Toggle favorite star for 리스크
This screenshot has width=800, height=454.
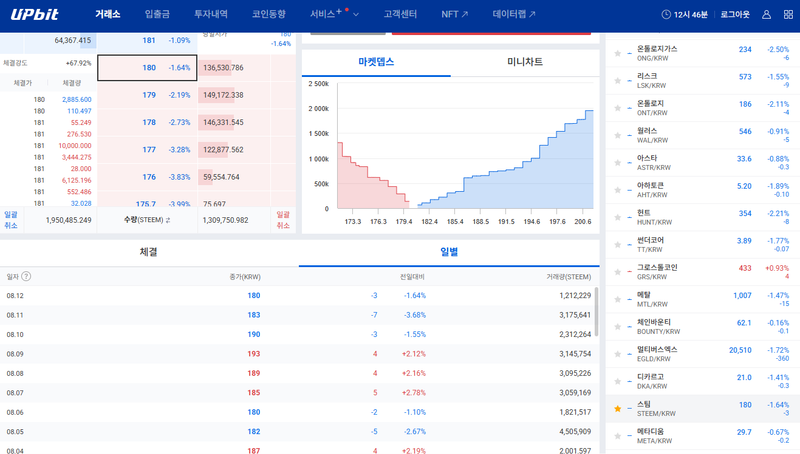[x=617, y=81]
